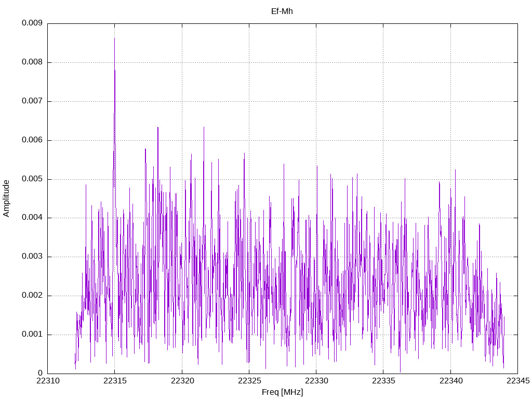Click the plot title "Ef-Mh"
Viewport: 532px width, 399px height.
(282, 11)
